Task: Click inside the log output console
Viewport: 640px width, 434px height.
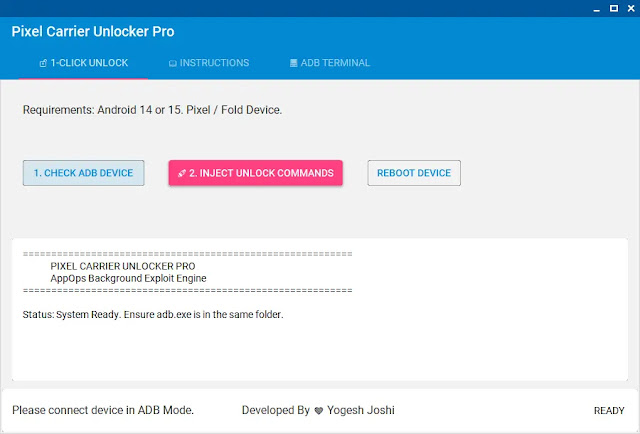Action: (x=320, y=350)
